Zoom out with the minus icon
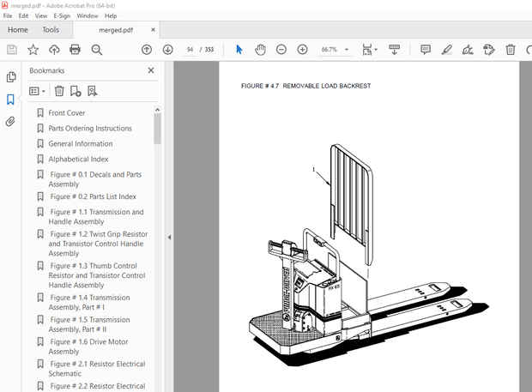 281,50
